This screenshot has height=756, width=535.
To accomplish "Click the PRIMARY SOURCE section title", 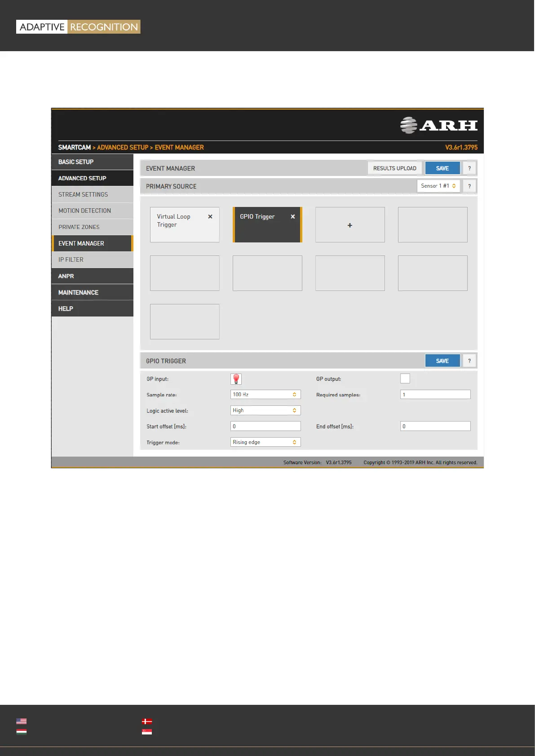I will pos(171,186).
